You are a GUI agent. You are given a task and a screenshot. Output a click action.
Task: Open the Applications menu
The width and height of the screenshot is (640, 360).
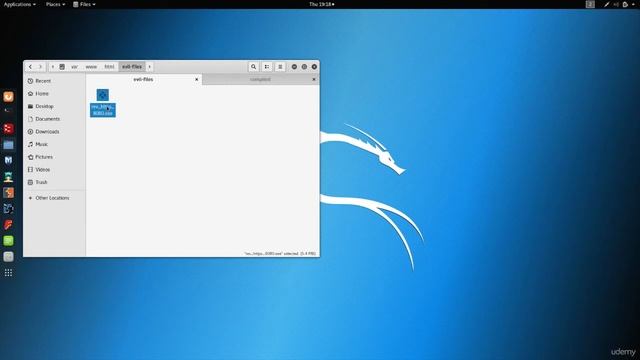coord(20,4)
